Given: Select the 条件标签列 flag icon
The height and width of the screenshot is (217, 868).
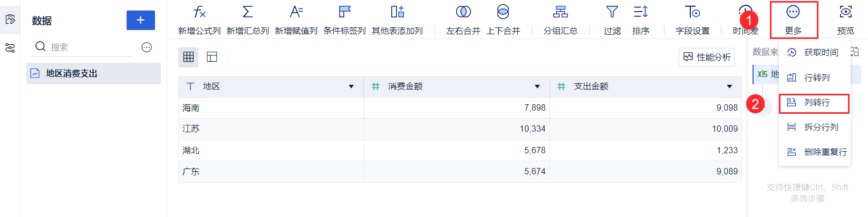Looking at the screenshot, I should pos(344,12).
